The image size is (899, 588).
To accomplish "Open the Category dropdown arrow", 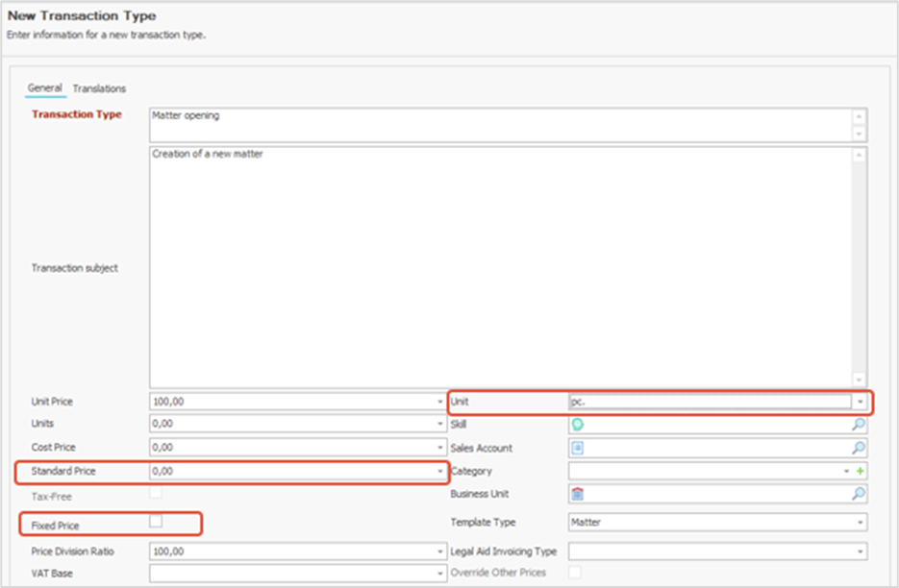I will [x=846, y=472].
